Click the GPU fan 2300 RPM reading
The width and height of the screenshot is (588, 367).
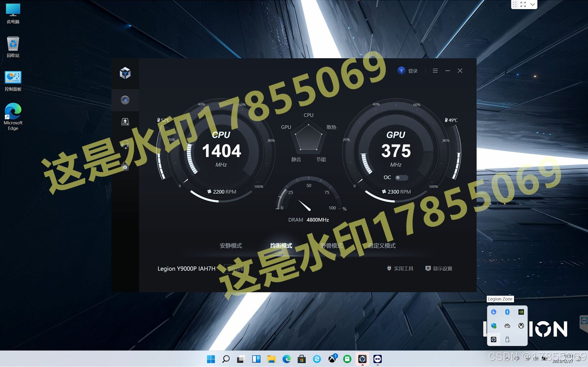396,192
